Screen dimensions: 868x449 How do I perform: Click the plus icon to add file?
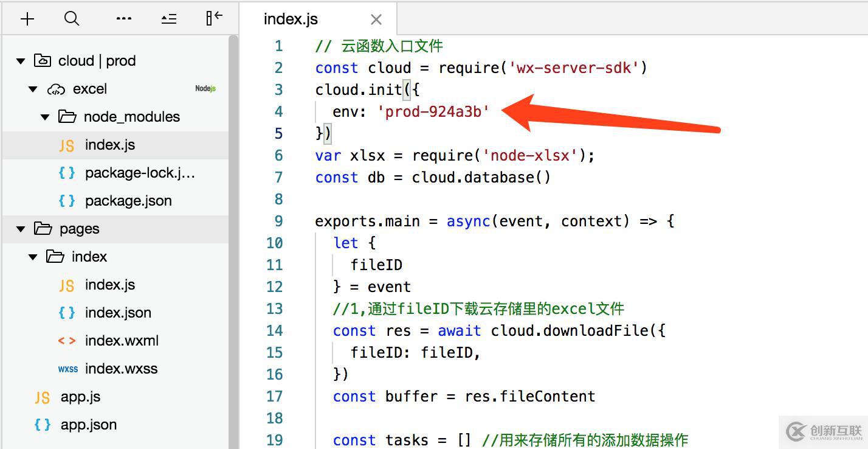(x=27, y=19)
